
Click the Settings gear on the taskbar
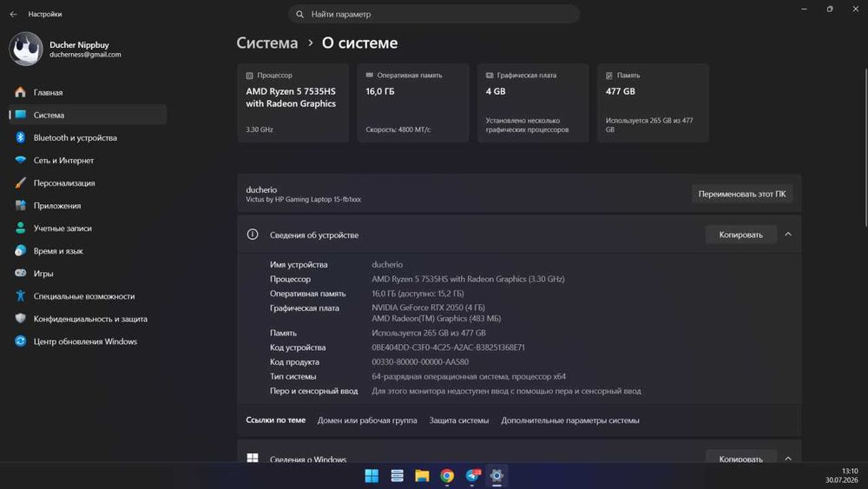(x=497, y=476)
